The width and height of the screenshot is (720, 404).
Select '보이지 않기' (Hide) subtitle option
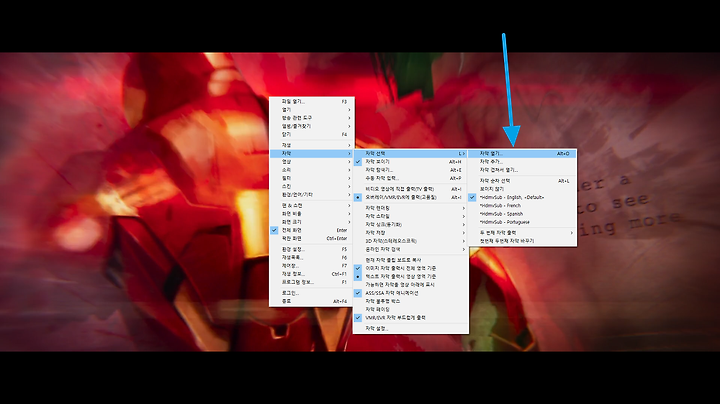click(x=522, y=189)
